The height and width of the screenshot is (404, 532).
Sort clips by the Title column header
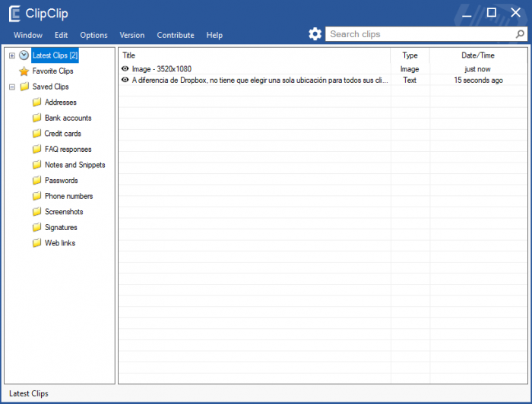point(255,55)
